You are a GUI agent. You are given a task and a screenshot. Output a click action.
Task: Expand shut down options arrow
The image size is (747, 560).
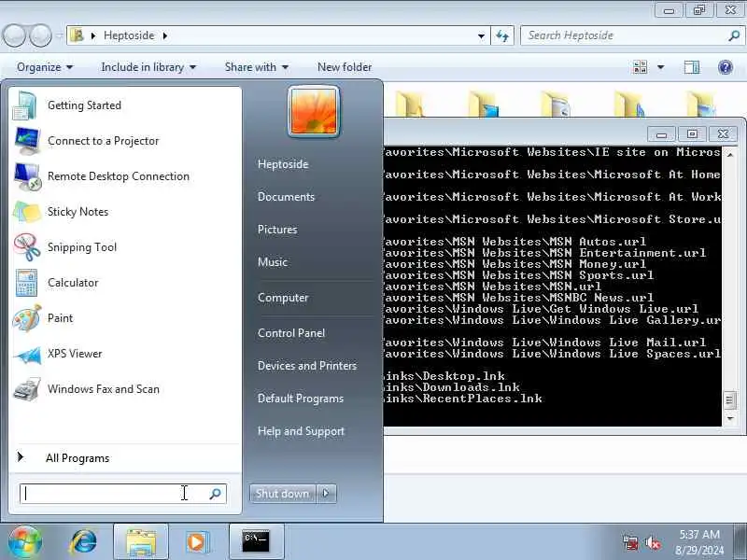point(326,494)
